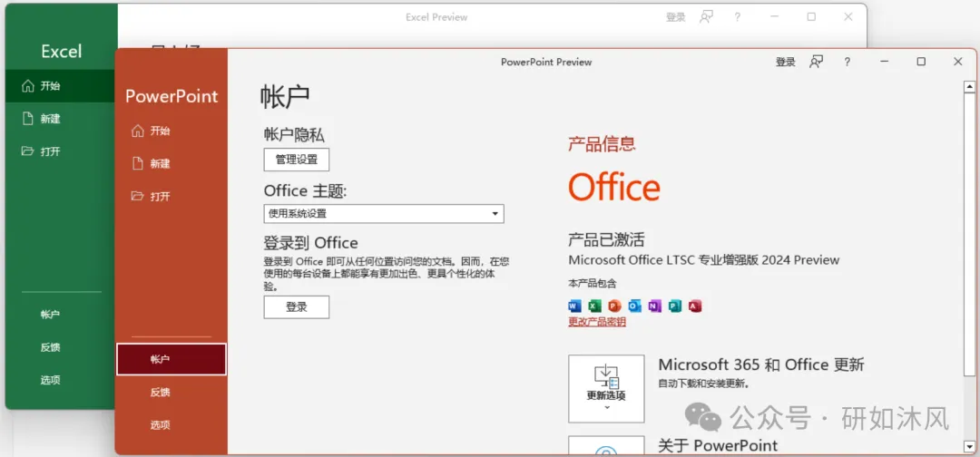The height and width of the screenshot is (457, 980).
Task: Select 开始 in the PowerPoint sidebar
Action: (171, 131)
